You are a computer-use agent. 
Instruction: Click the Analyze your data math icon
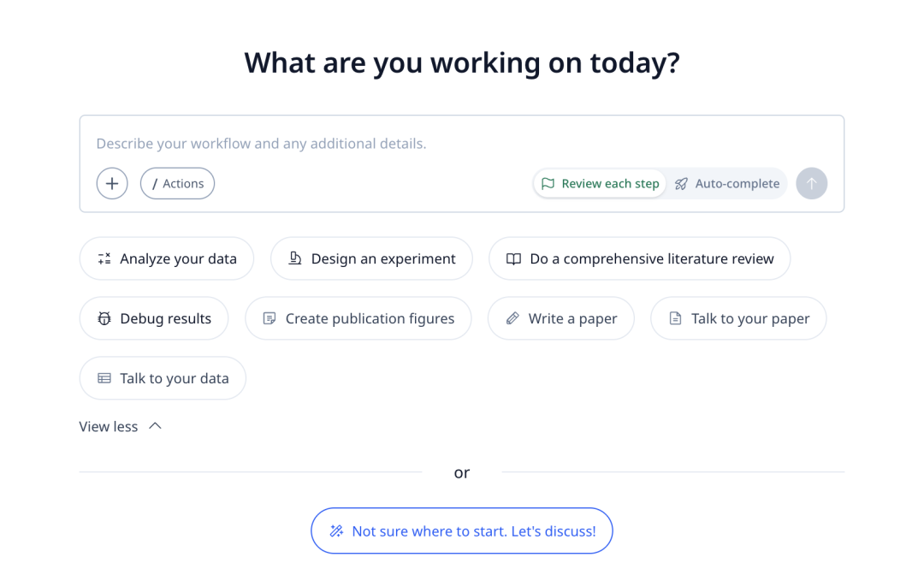(104, 258)
